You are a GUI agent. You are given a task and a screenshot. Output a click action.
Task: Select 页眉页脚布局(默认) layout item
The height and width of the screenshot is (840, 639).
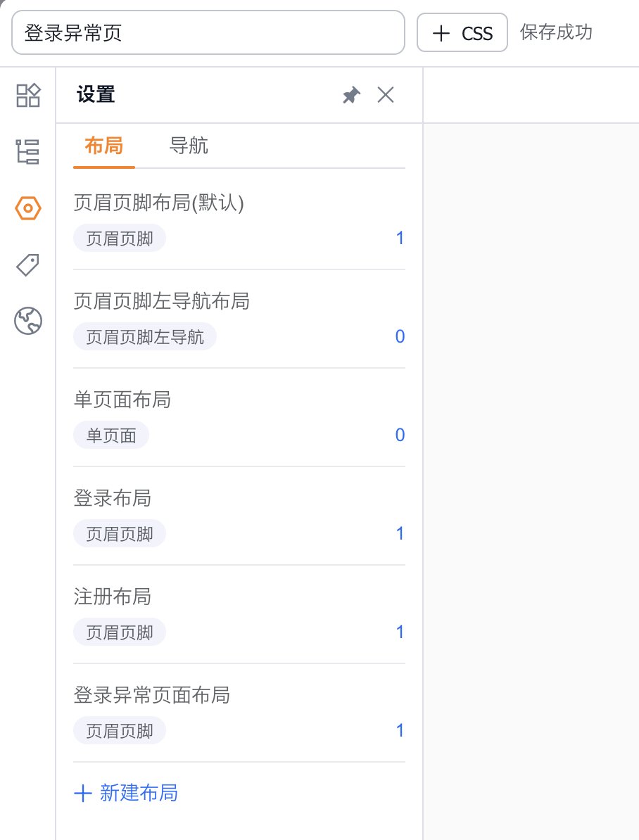point(158,203)
